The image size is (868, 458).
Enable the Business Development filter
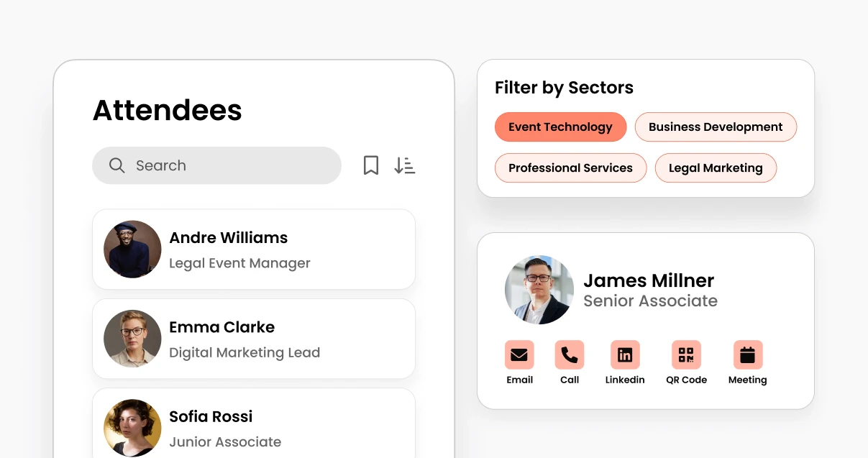click(716, 127)
